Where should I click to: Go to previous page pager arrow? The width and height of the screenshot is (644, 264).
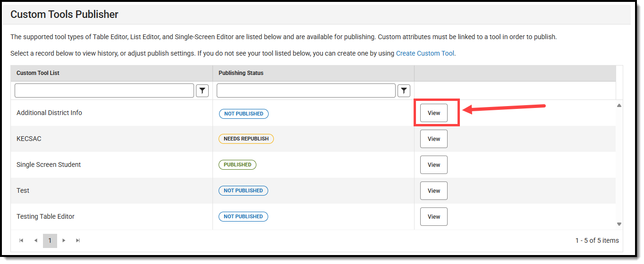click(35, 240)
